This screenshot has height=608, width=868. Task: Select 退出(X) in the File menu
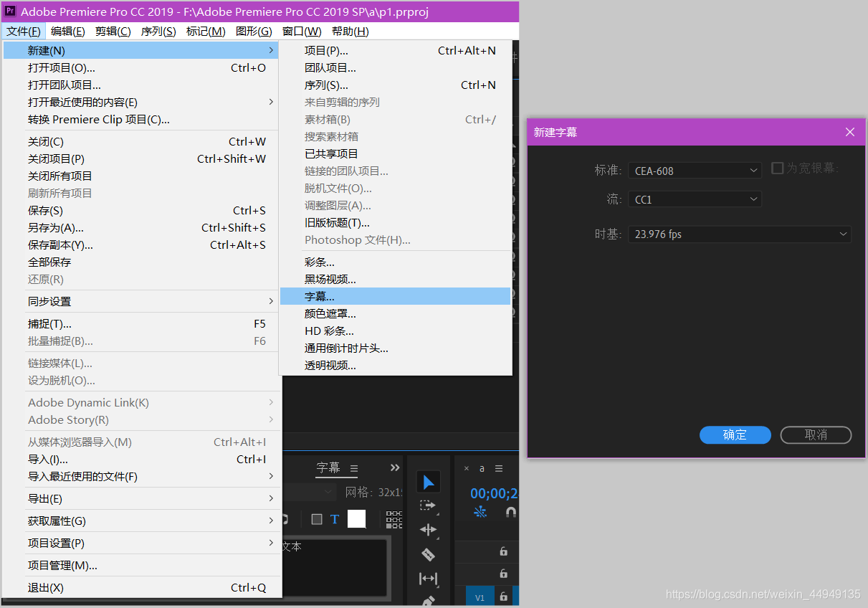coord(142,587)
